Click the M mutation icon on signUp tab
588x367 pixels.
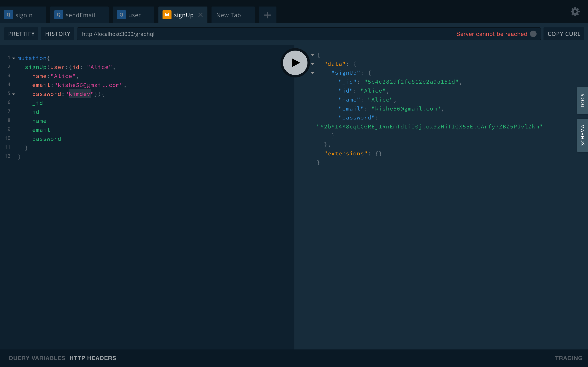tap(167, 15)
